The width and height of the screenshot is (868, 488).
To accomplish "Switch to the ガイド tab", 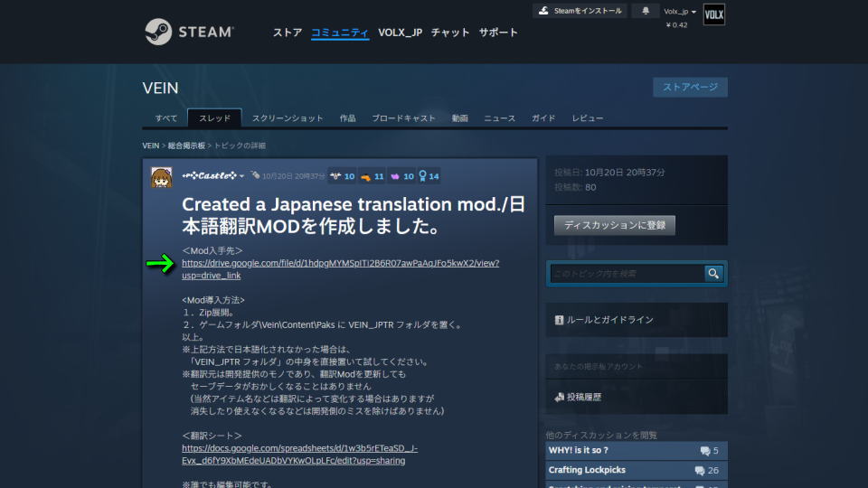I will [543, 117].
